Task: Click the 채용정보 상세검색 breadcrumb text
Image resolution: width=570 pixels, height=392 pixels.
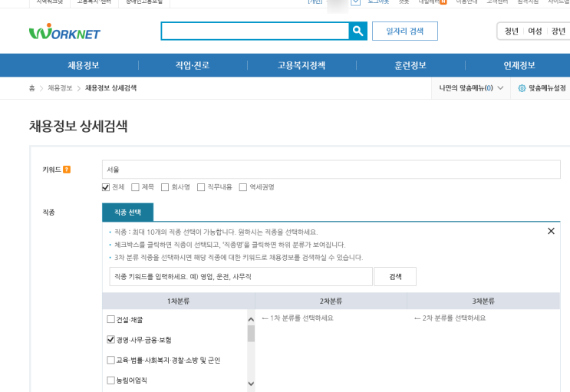Action: tap(111, 88)
